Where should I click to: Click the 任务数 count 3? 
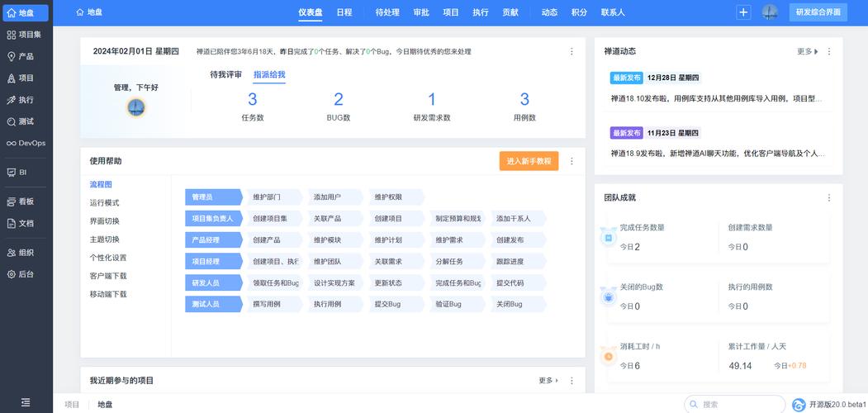(253, 100)
